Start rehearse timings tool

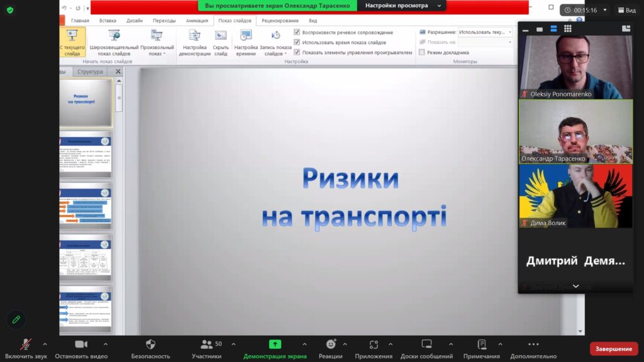click(x=246, y=42)
